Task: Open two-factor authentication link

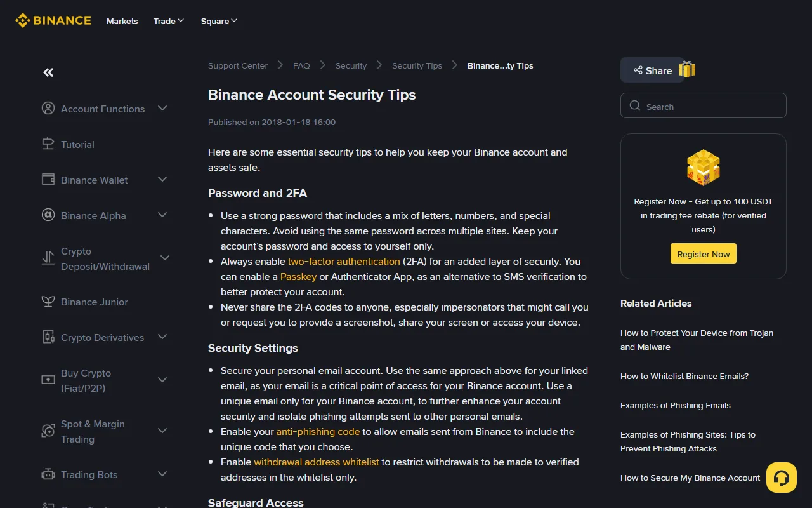Action: [344, 261]
